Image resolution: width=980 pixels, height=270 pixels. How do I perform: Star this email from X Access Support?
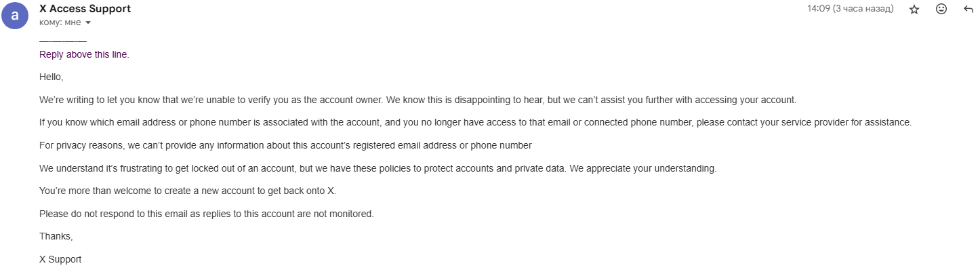(x=914, y=9)
